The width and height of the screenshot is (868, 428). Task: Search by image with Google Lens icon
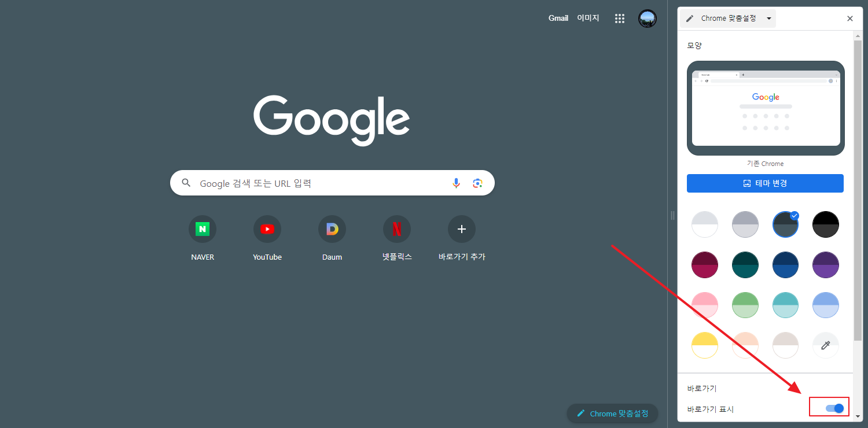point(477,183)
